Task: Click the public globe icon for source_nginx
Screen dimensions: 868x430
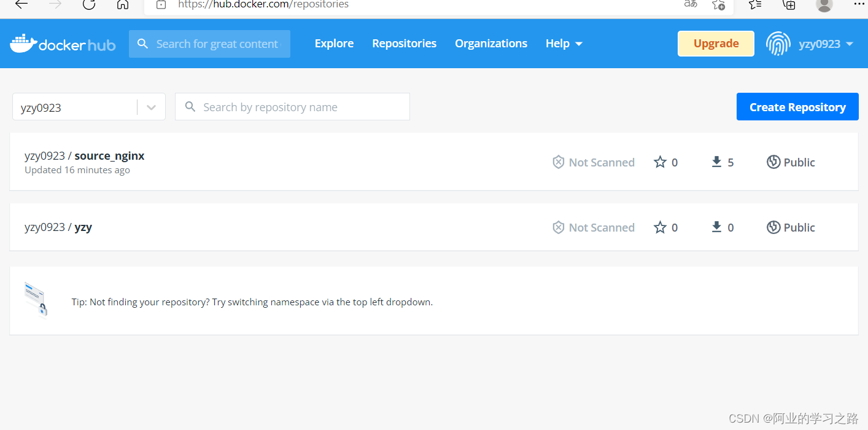Action: click(773, 162)
